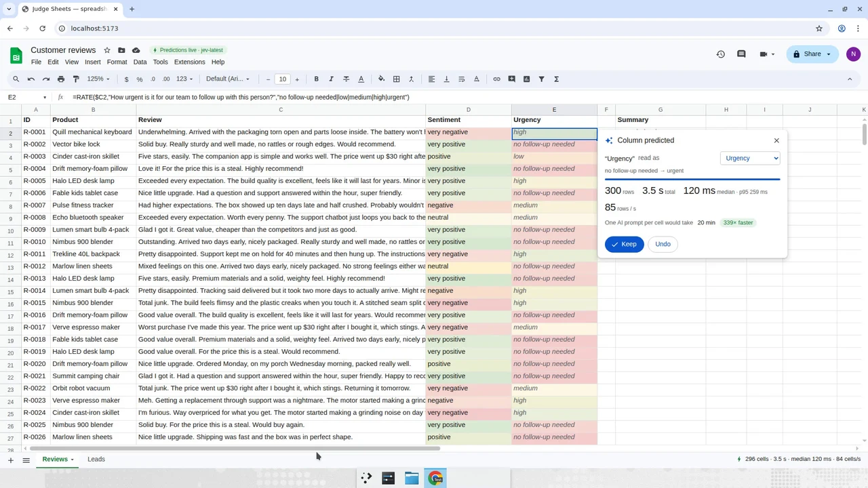The image size is (868, 488).
Task: Click the horizontal scrollbar thumb
Action: click(235, 448)
